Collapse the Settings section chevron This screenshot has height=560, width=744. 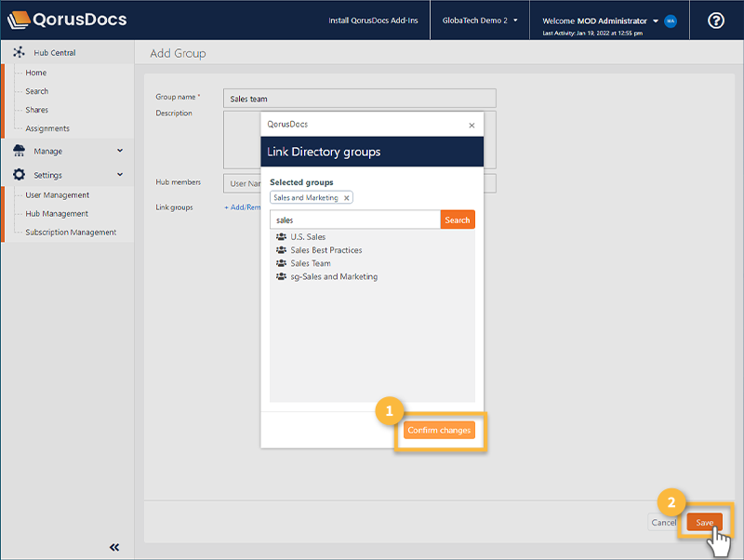(x=120, y=175)
